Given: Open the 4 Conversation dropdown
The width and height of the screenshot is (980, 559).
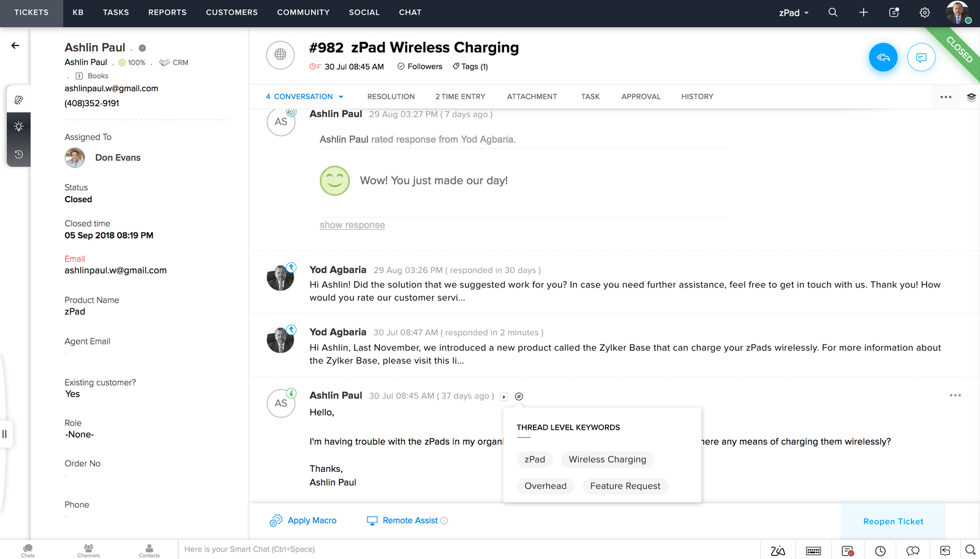Looking at the screenshot, I should pyautogui.click(x=304, y=97).
